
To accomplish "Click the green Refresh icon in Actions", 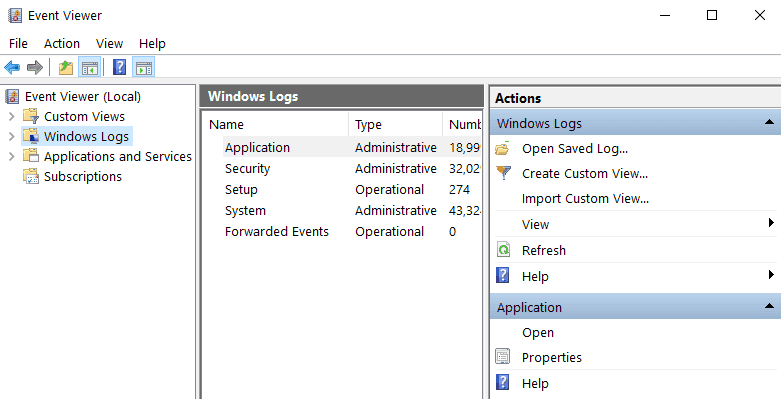I will pyautogui.click(x=504, y=250).
